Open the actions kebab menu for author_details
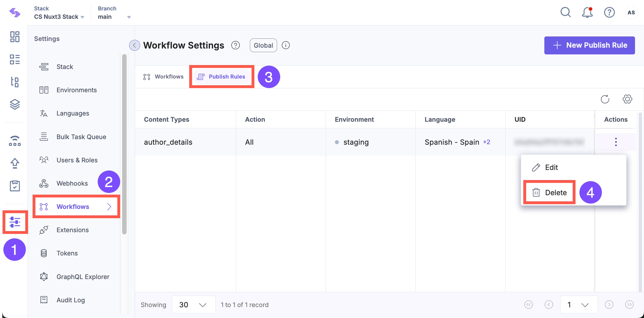 616,142
